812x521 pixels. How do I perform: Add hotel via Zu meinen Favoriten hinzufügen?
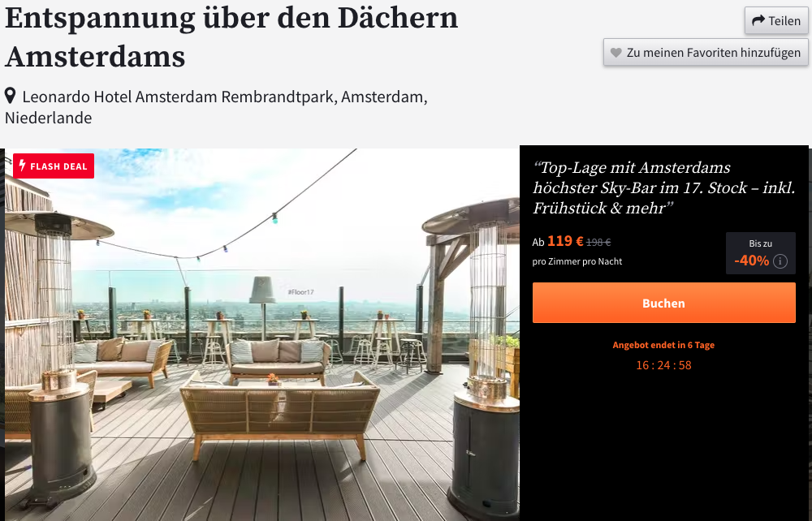click(x=706, y=52)
